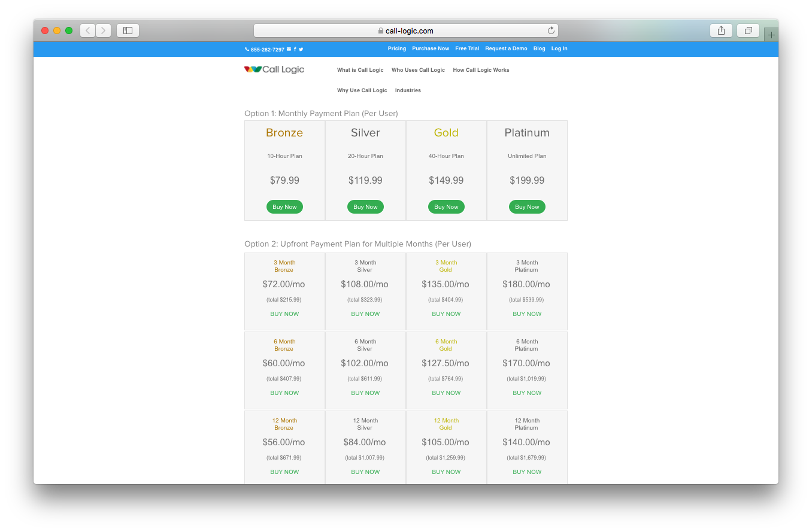
Task: Click BUY NOW for 3 Month Bronze
Action: [x=284, y=314]
